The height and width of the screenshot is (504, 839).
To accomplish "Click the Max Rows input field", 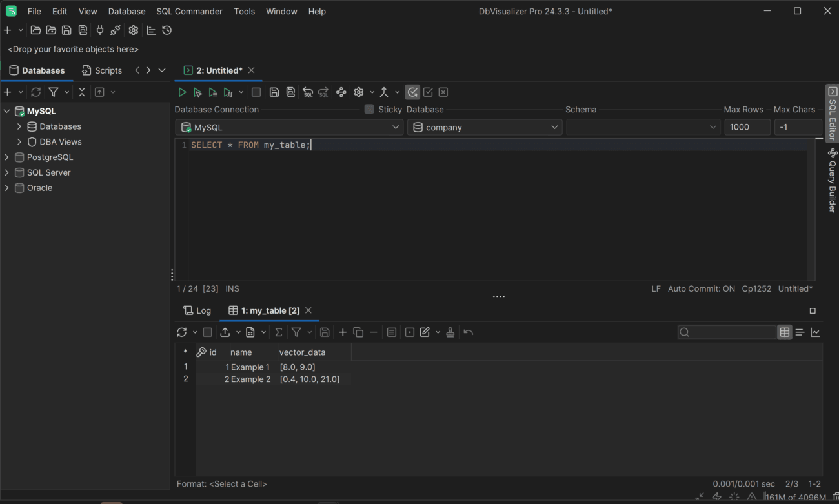I will [747, 128].
